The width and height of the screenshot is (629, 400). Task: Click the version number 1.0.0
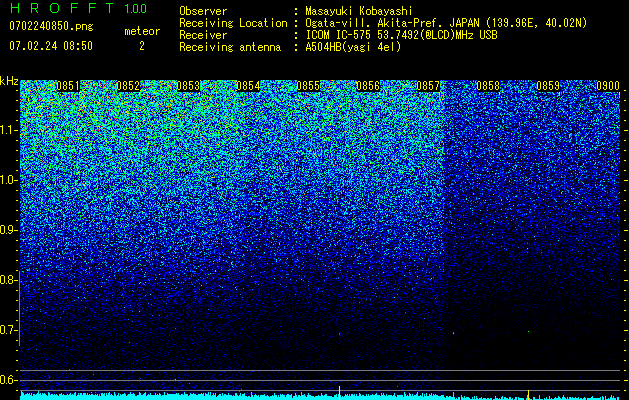pyautogui.click(x=135, y=8)
